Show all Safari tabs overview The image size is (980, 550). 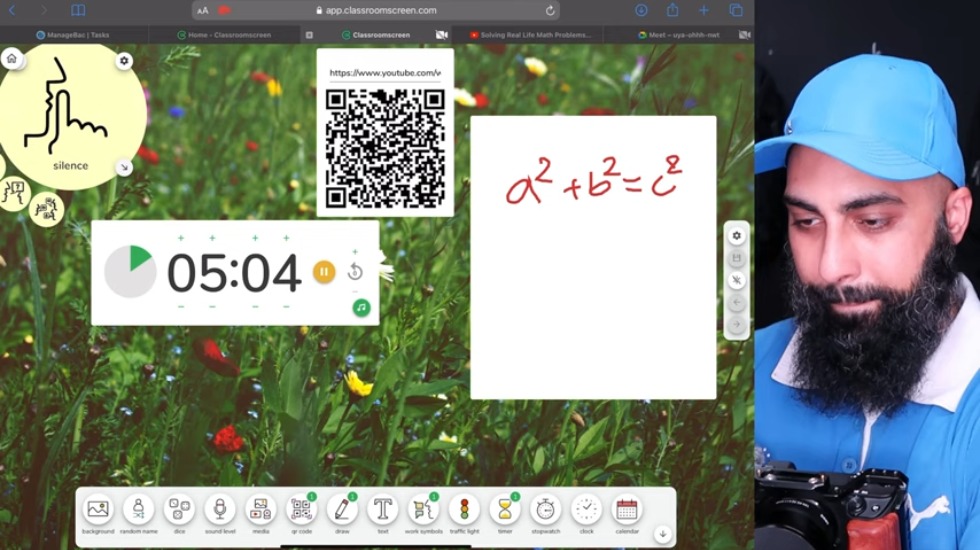pyautogui.click(x=736, y=10)
